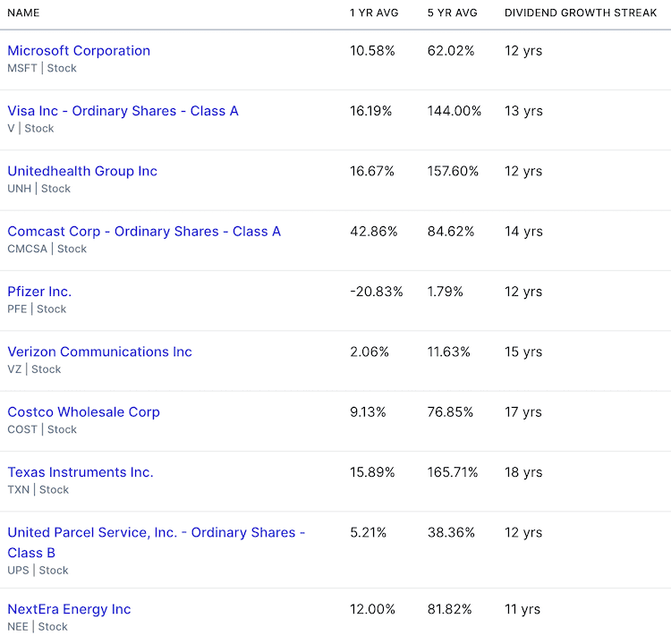This screenshot has width=671, height=644.
Task: Open NextEra Energy Inc link
Action: (69, 609)
